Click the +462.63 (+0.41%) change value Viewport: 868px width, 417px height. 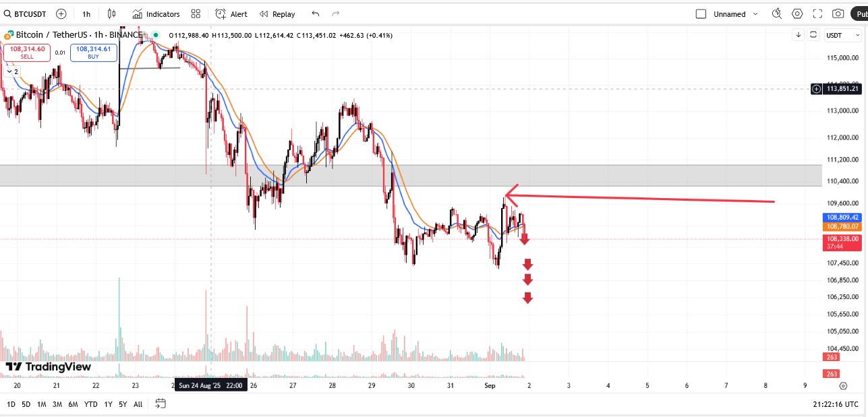(368, 35)
